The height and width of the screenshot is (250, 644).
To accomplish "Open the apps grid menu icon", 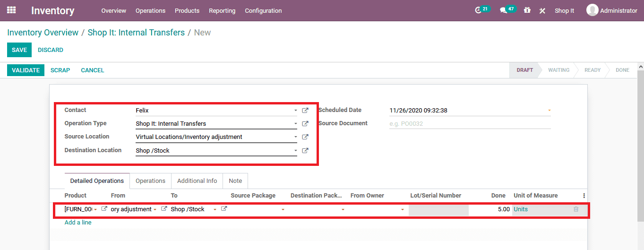I will coord(11,10).
